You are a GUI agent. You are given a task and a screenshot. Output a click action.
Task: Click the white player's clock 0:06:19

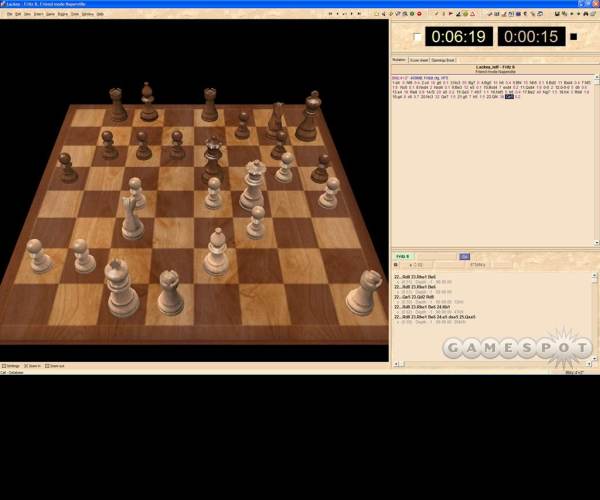[458, 36]
